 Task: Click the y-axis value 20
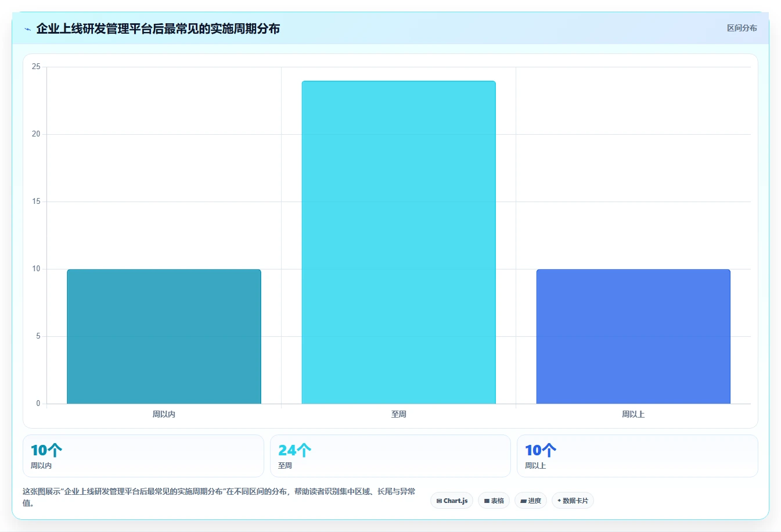pyautogui.click(x=36, y=134)
